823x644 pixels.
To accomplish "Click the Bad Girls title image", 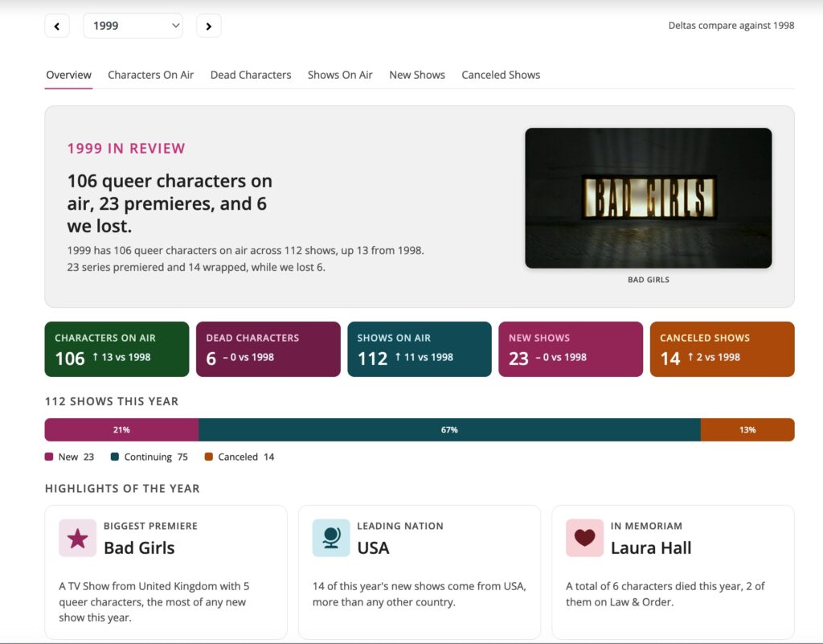I will 649,198.
